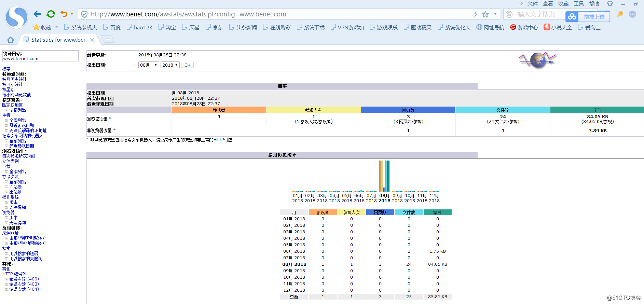Click the AWStats globe logo
Image resolution: width=644 pixels, height=304 pixels.
point(538,60)
